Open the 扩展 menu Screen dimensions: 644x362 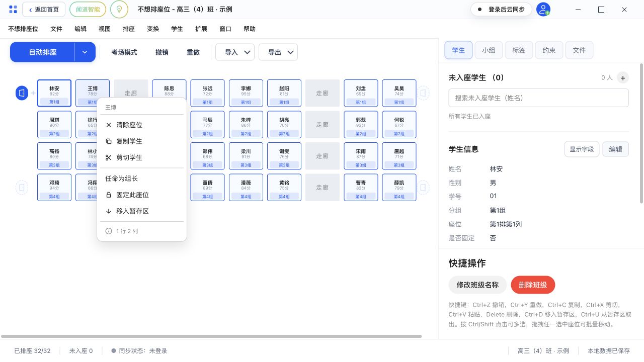(x=201, y=29)
